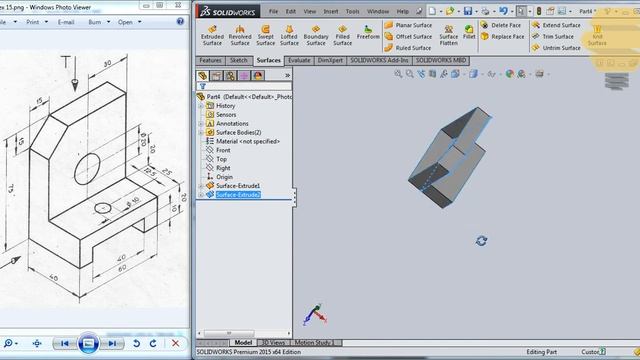
Task: Open the ConfigurationManager tab icon
Action: (230, 76)
